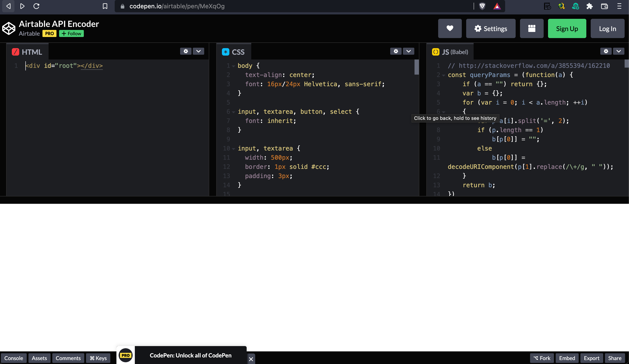This screenshot has width=629, height=364.
Task: Open CSS editor settings gear
Action: (x=396, y=51)
